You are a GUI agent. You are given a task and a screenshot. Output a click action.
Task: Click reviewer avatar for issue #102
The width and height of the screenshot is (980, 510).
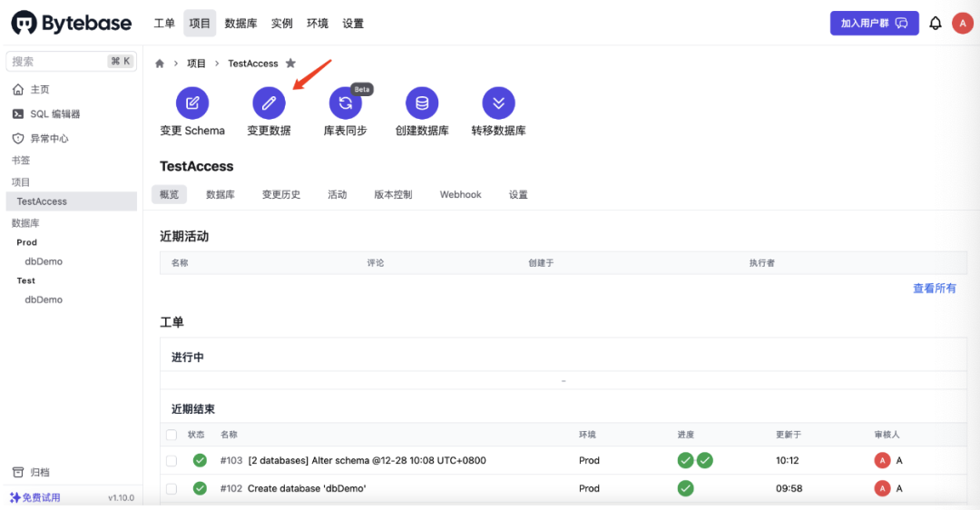(882, 488)
